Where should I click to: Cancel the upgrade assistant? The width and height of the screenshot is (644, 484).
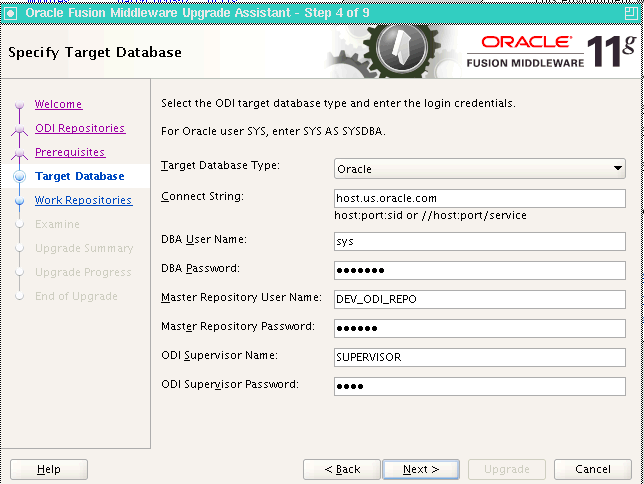(593, 469)
